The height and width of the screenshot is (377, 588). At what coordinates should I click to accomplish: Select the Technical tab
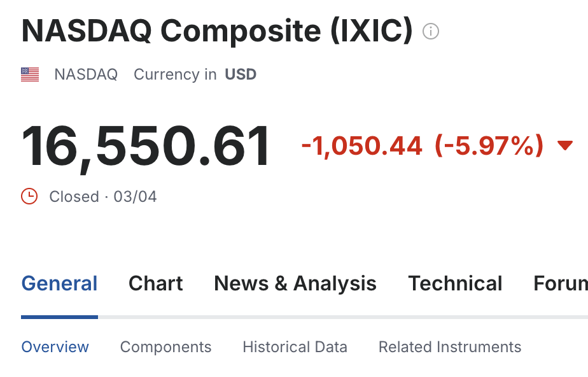pos(455,283)
